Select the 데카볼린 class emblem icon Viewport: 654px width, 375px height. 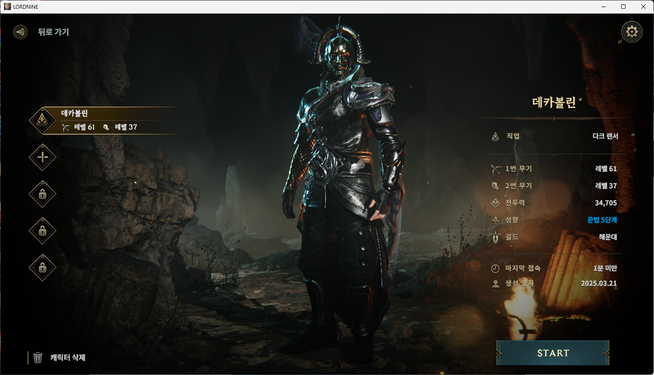(x=43, y=121)
